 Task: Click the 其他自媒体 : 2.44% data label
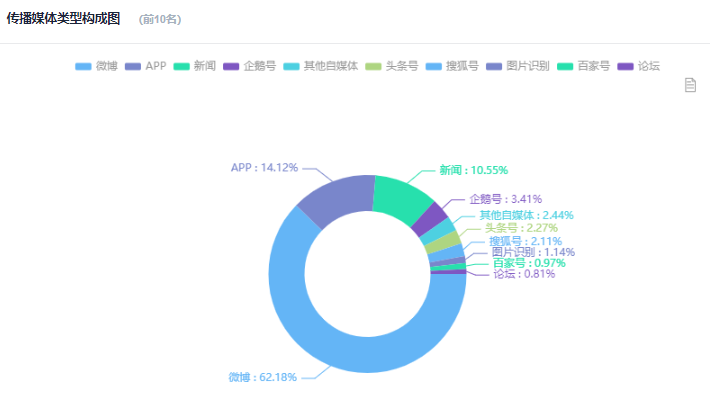[x=526, y=215]
